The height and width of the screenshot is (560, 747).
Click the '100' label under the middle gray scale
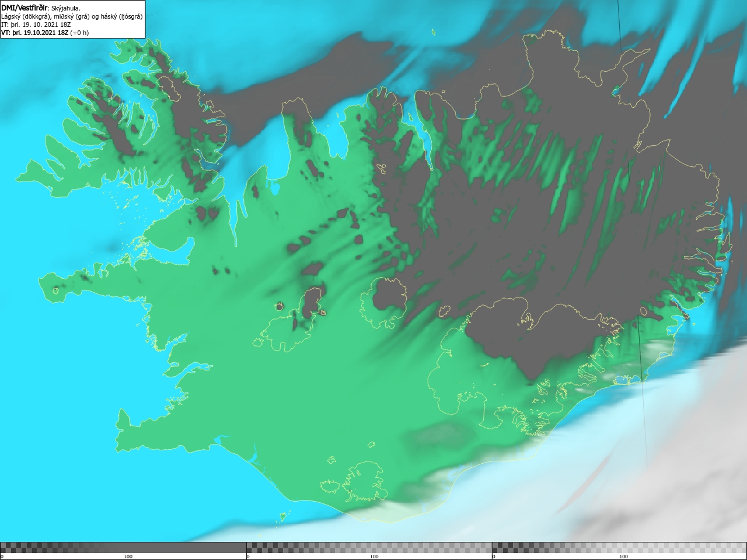pos(374,556)
